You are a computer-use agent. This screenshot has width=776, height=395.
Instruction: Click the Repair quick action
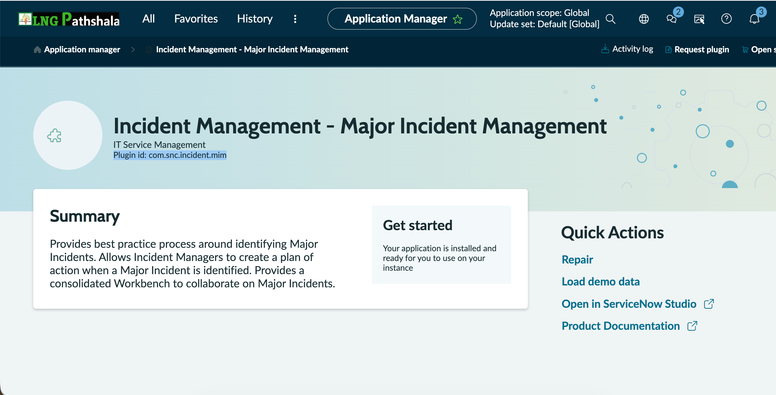[x=577, y=259]
